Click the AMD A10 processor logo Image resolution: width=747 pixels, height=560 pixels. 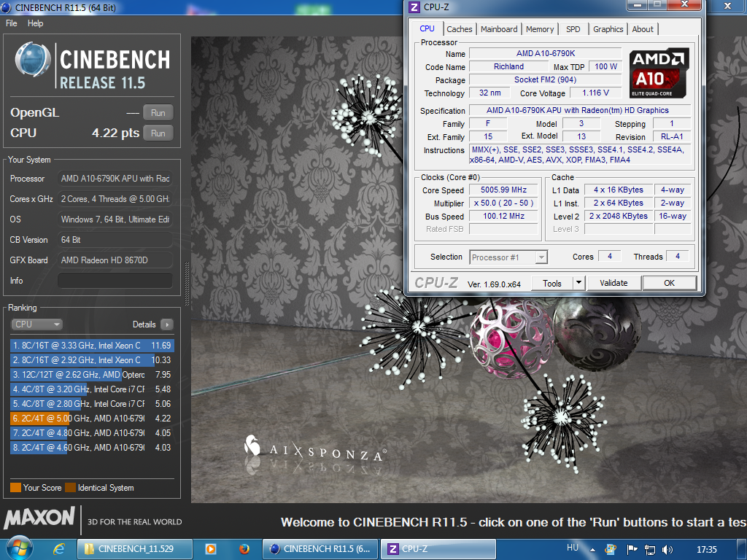(659, 73)
